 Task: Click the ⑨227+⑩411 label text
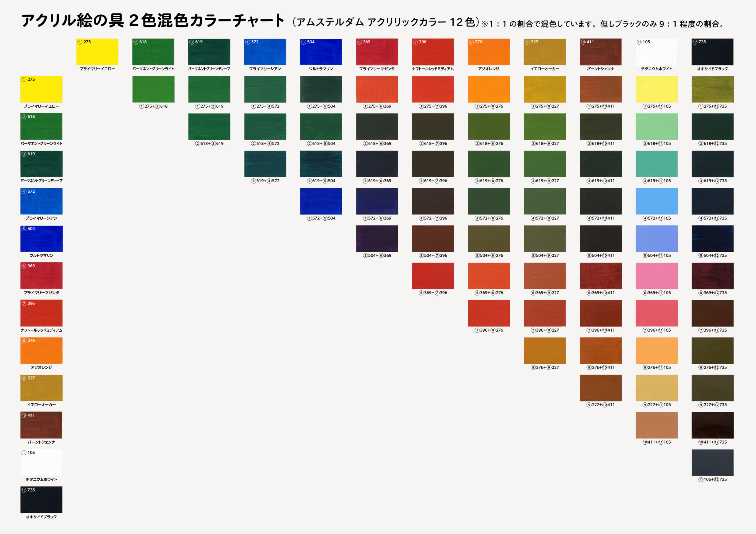600,405
